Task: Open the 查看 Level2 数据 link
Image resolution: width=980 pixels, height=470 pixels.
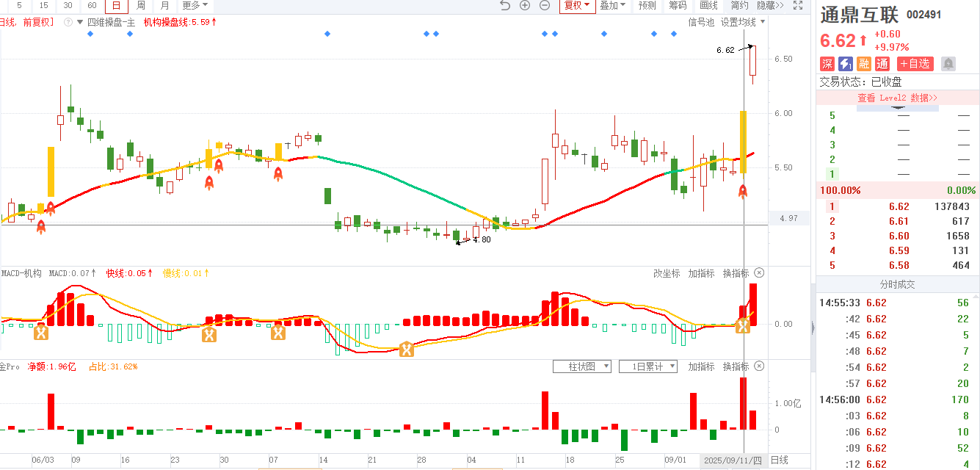Action: 897,98
